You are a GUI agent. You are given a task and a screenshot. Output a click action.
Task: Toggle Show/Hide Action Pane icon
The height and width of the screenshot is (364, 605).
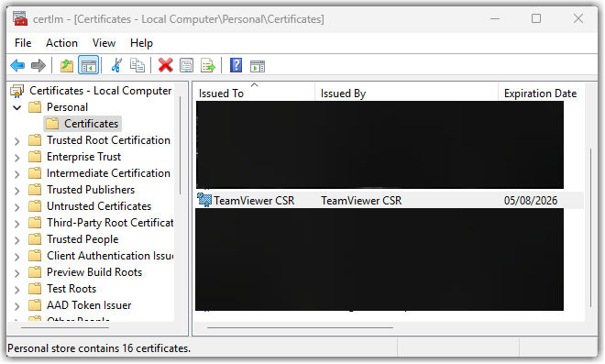(258, 66)
